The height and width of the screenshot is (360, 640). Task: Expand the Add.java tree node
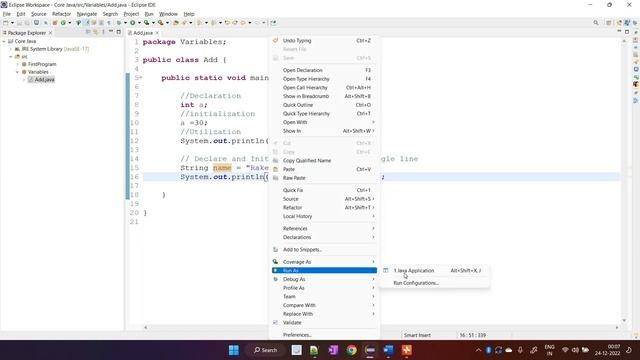(24, 80)
